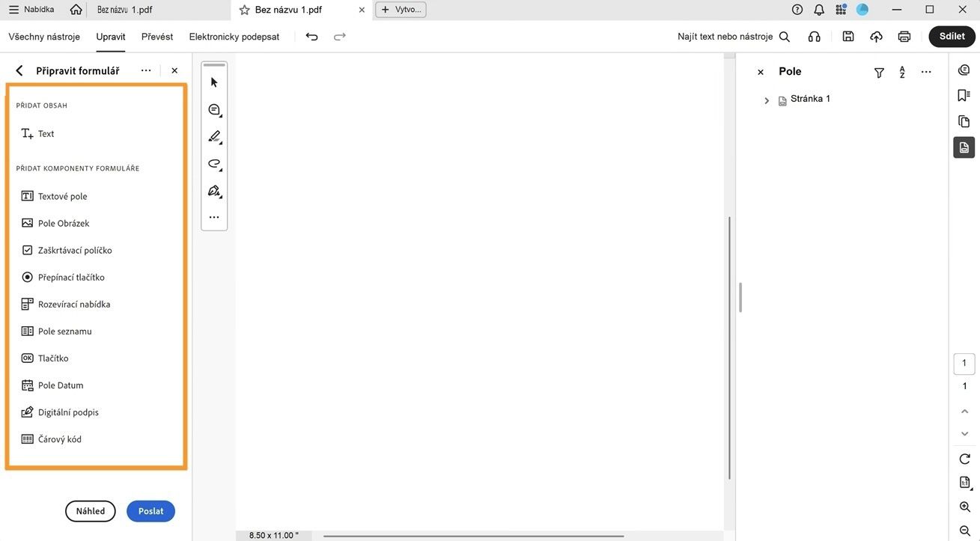This screenshot has width=980, height=541.
Task: Open Pole panel more options menu
Action: [925, 71]
